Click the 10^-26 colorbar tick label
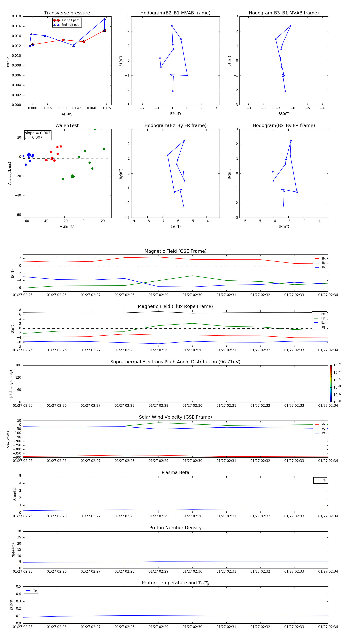The height and width of the screenshot is (644, 351). point(337,365)
